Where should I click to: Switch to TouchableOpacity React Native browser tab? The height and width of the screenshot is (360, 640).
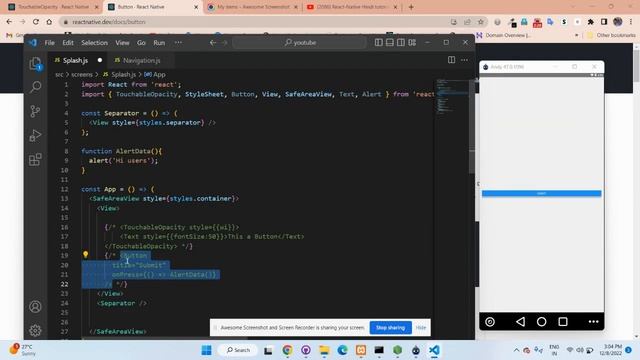coord(52,7)
